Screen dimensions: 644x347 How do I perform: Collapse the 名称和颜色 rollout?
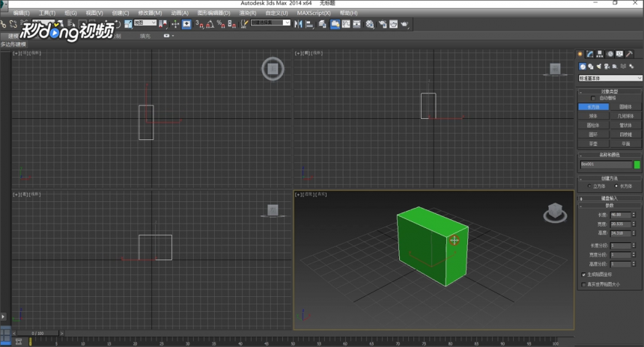point(610,155)
